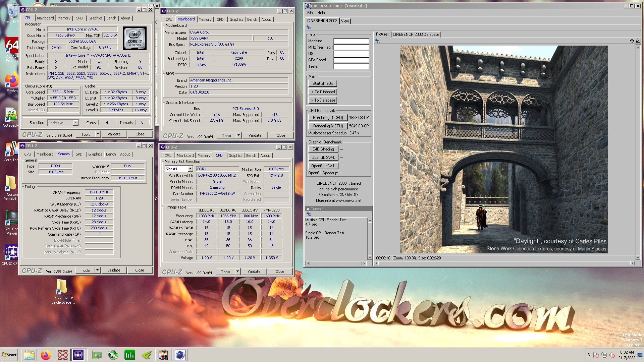Open the CINEBENCH 2003 Database tab
Screen dimensions: 644x362
pos(416,35)
